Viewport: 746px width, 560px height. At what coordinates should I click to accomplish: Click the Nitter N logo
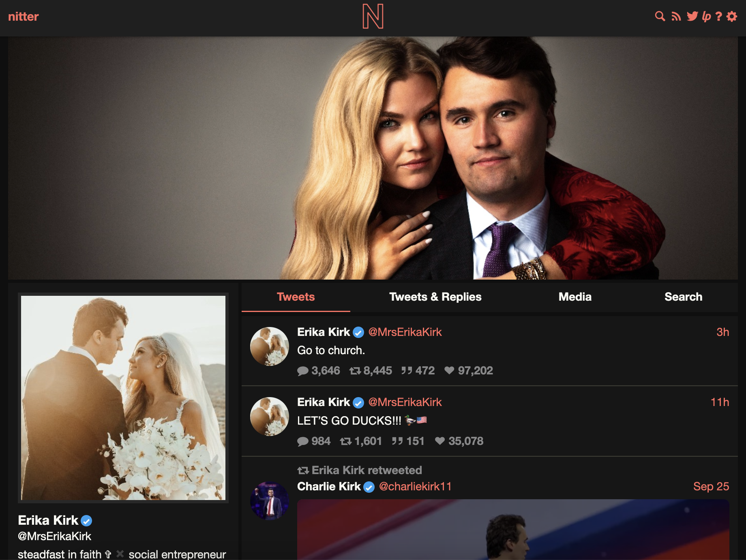373,17
